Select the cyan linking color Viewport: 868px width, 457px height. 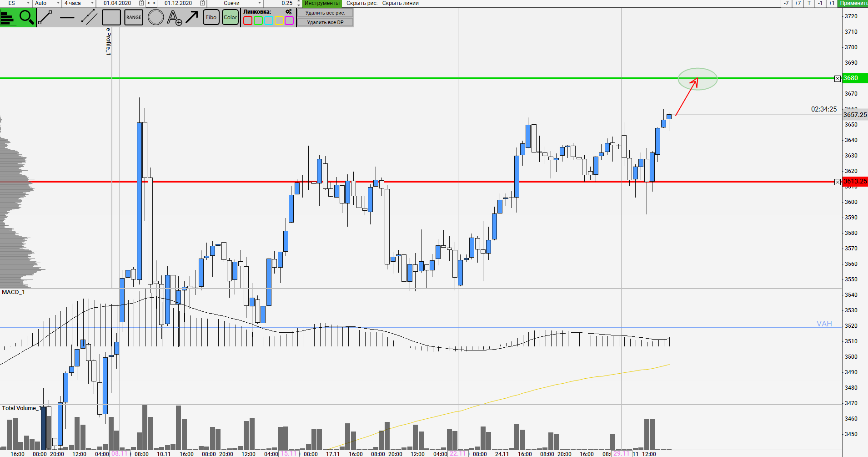(269, 20)
